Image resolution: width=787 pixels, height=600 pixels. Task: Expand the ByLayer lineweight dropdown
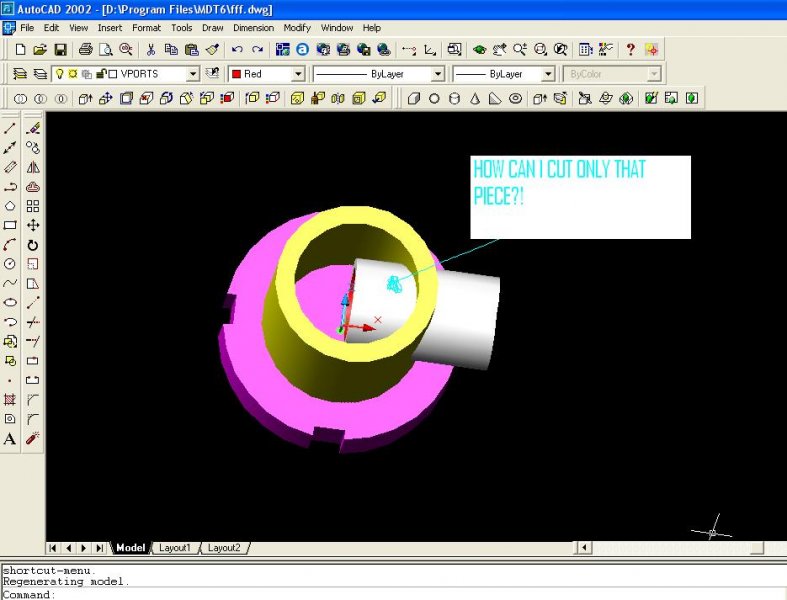pos(547,74)
